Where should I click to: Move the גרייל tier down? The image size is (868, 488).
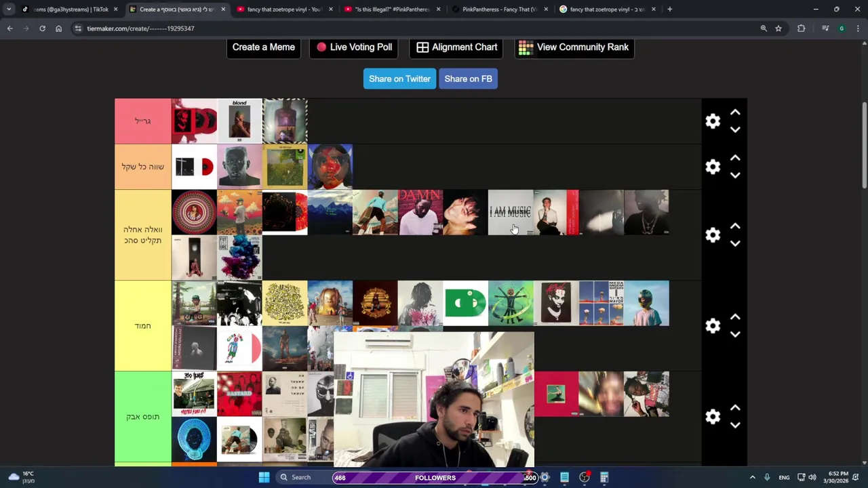tap(735, 129)
